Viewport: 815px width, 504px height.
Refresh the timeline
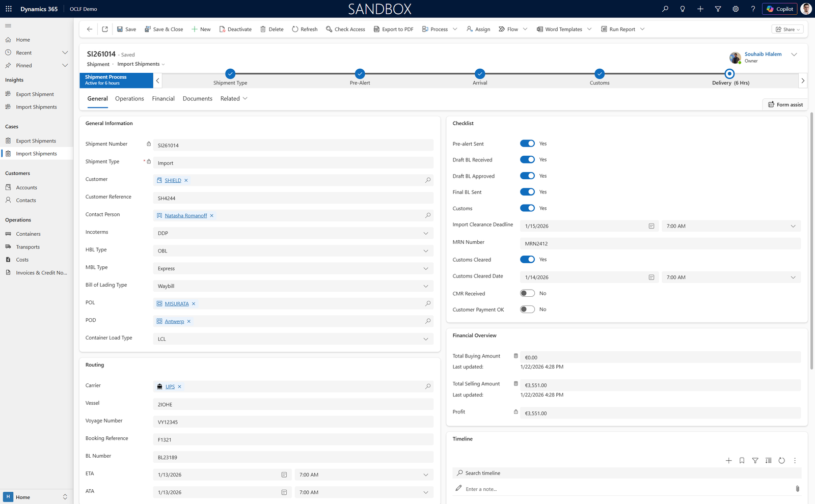point(782,460)
